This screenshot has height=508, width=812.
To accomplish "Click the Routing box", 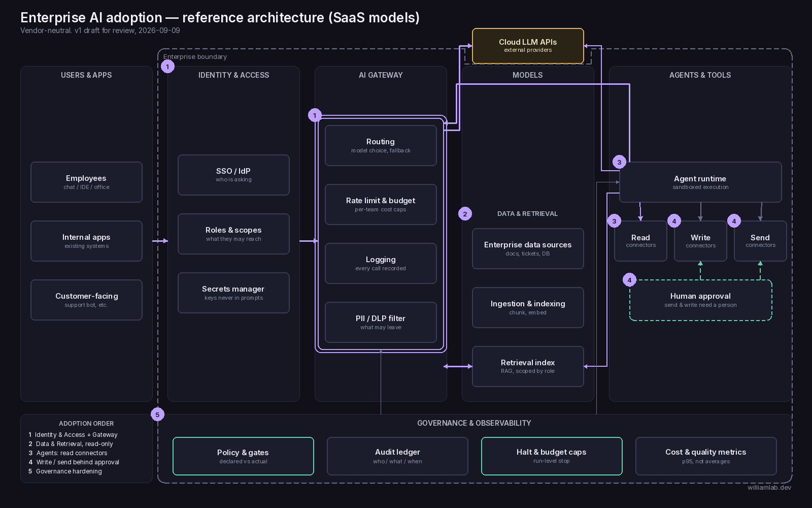I will click(381, 145).
